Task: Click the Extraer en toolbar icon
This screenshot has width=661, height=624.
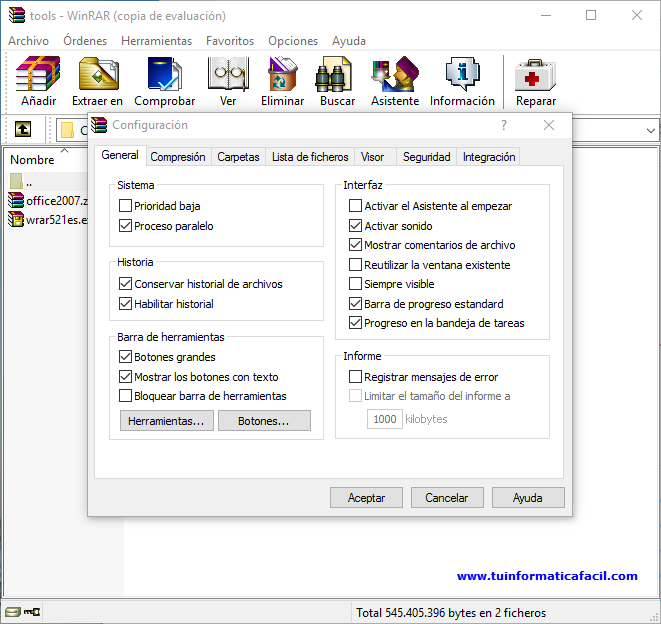Action: 98,74
